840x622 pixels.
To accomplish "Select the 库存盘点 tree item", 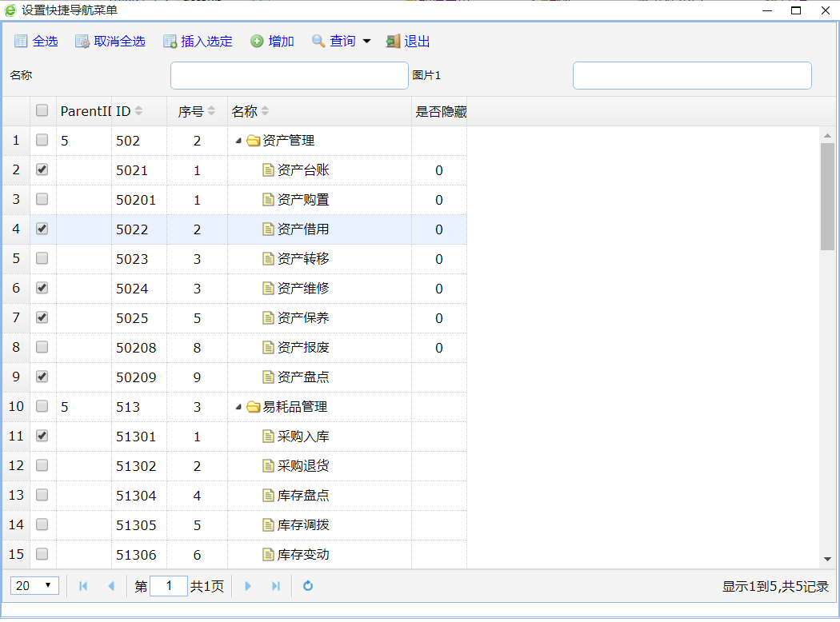I will (302, 496).
